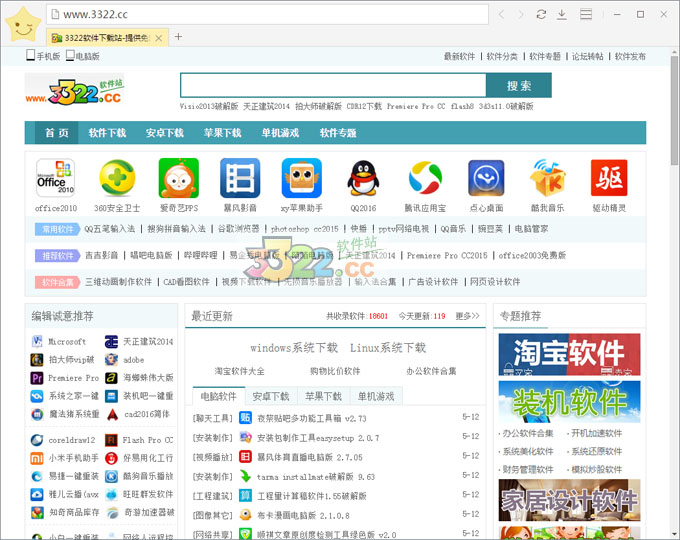
Task: Click the Microsoft Visio icon
Action: (x=37, y=342)
